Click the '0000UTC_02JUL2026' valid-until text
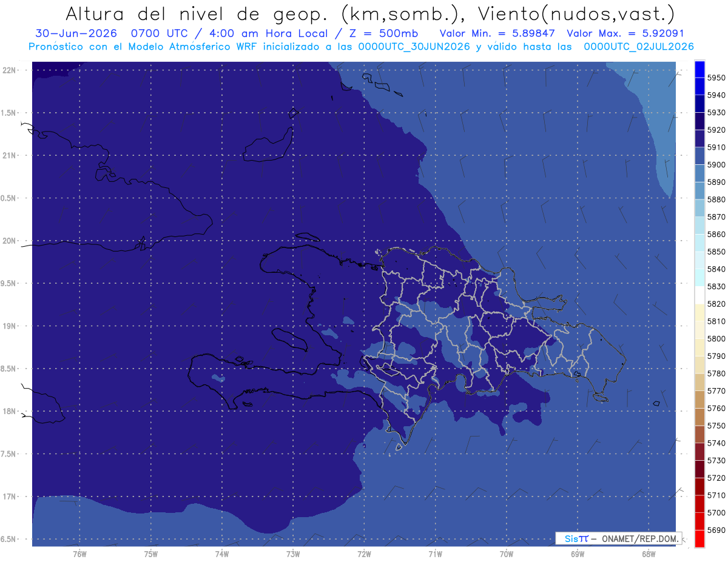This screenshot has width=728, height=562. pyautogui.click(x=639, y=46)
